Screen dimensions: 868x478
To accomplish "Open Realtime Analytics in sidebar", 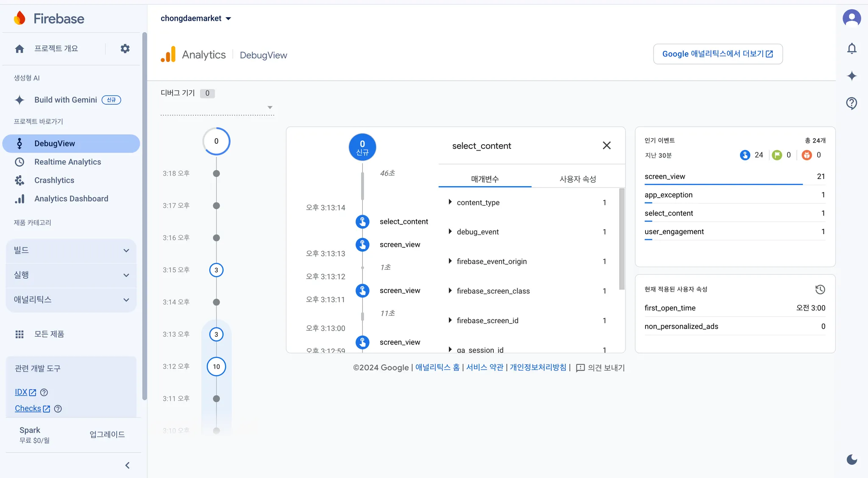I will pyautogui.click(x=68, y=162).
